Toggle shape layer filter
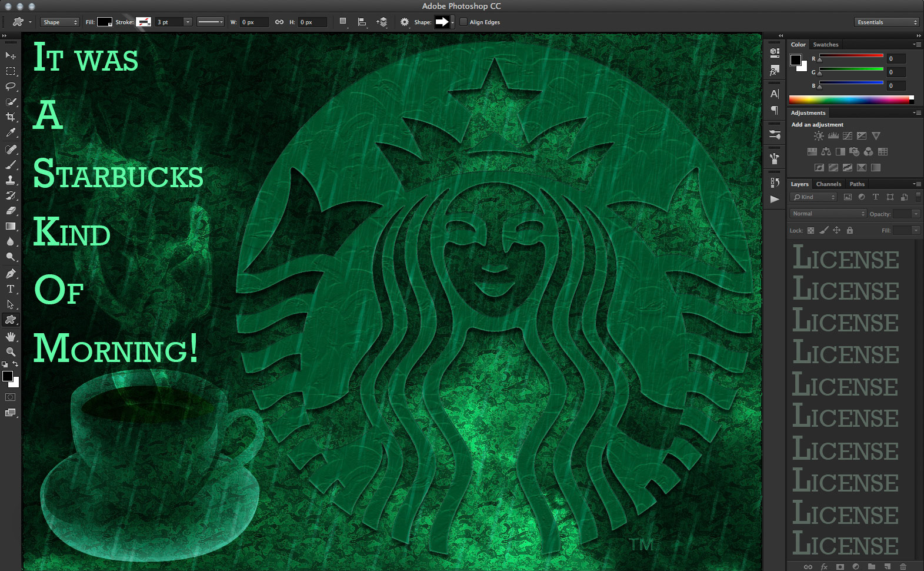 point(890,197)
